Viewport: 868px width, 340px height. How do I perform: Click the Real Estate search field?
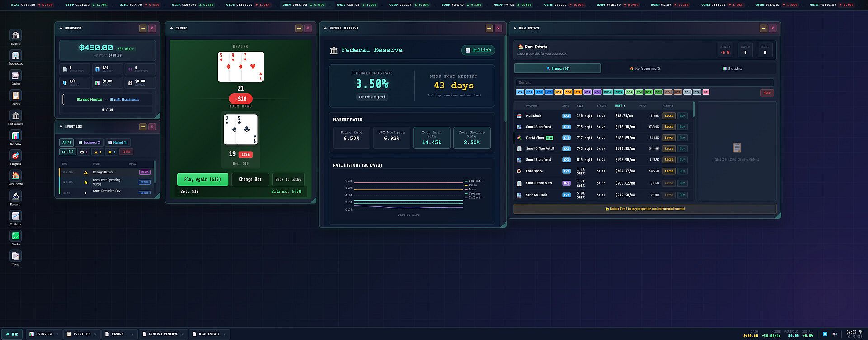(645, 82)
